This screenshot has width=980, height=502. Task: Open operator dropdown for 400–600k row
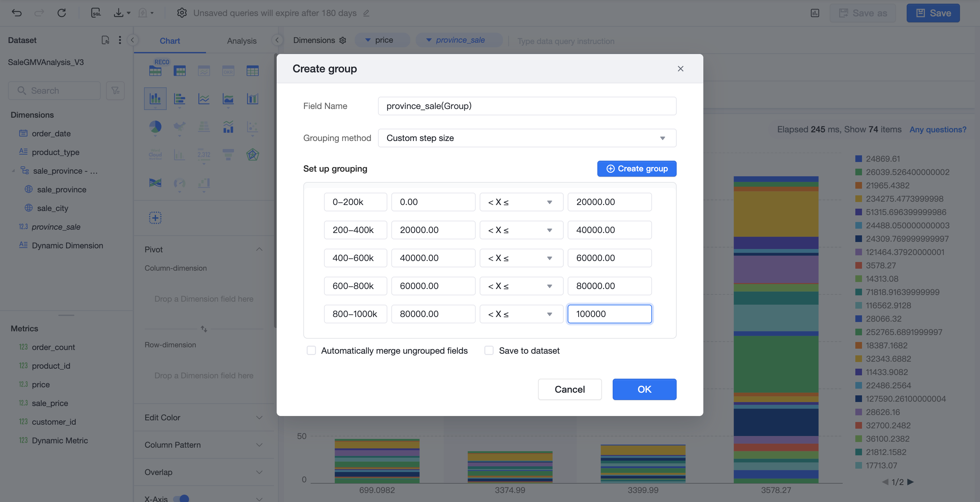click(x=521, y=258)
